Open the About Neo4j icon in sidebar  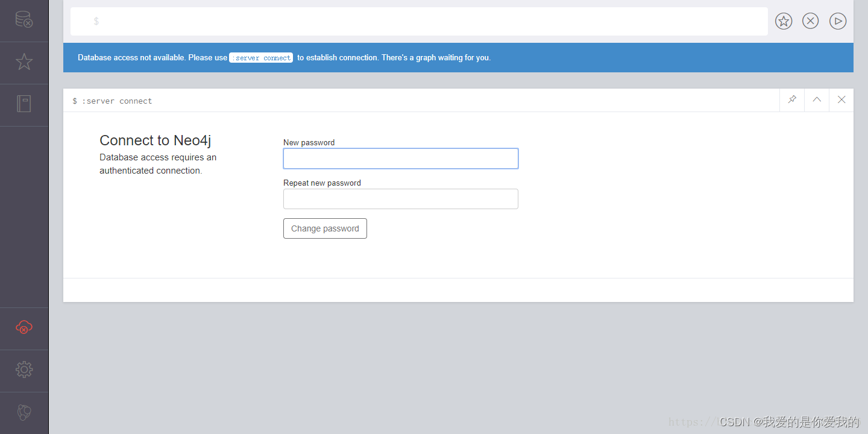pos(24,412)
